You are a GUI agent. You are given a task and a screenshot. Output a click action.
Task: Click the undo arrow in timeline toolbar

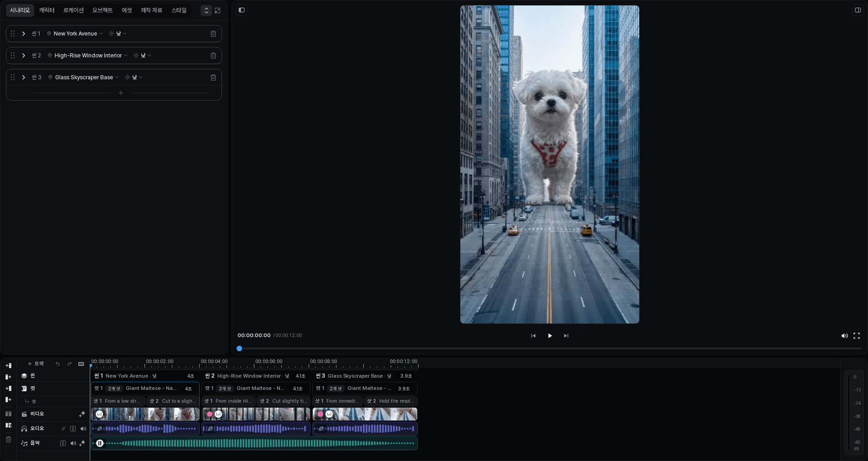tap(57, 364)
